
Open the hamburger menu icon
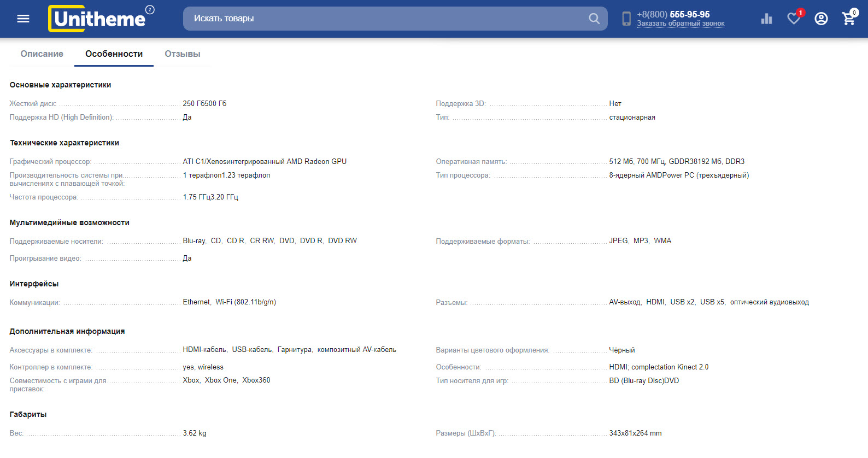click(23, 19)
